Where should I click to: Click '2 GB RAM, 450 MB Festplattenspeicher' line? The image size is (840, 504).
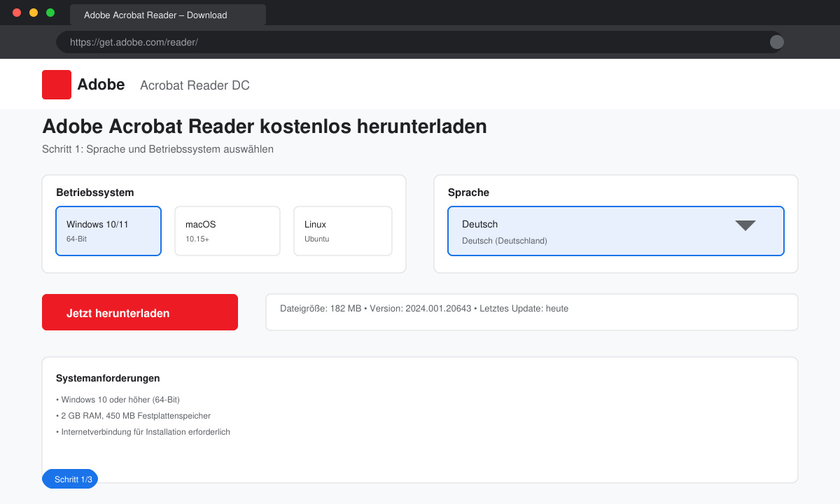coord(133,416)
